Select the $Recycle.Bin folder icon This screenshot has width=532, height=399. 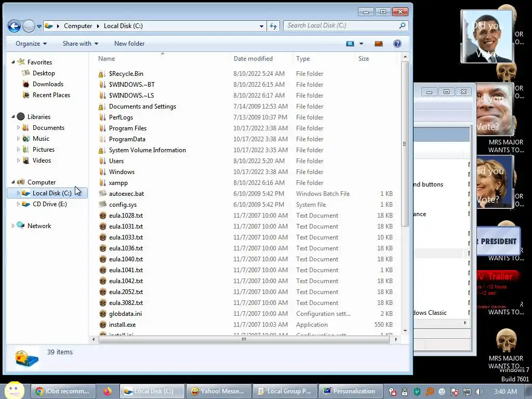[x=102, y=74]
